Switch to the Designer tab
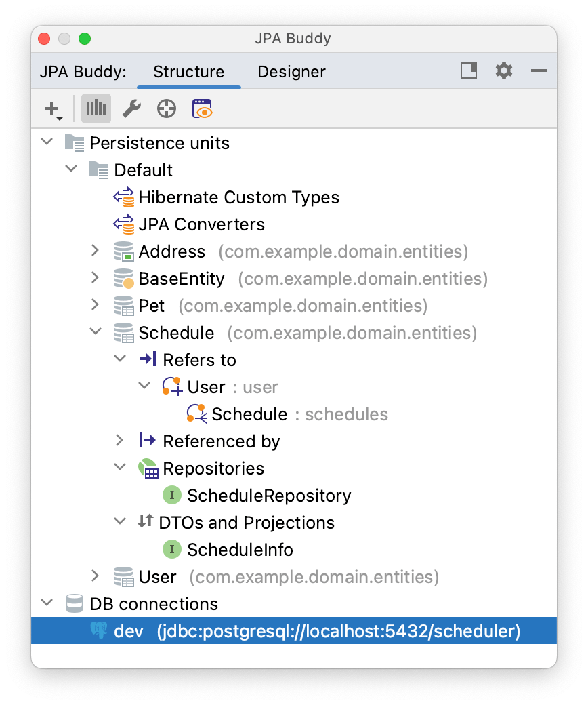588x705 pixels. (291, 71)
